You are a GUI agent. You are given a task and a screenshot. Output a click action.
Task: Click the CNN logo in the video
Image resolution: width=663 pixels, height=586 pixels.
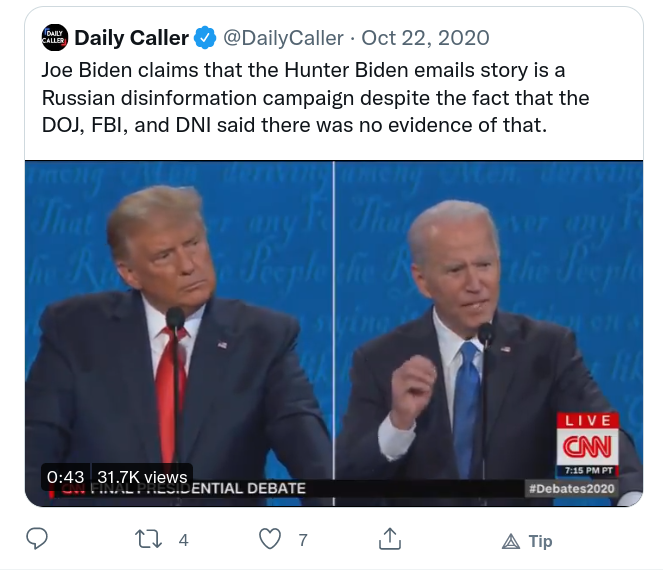coord(586,444)
